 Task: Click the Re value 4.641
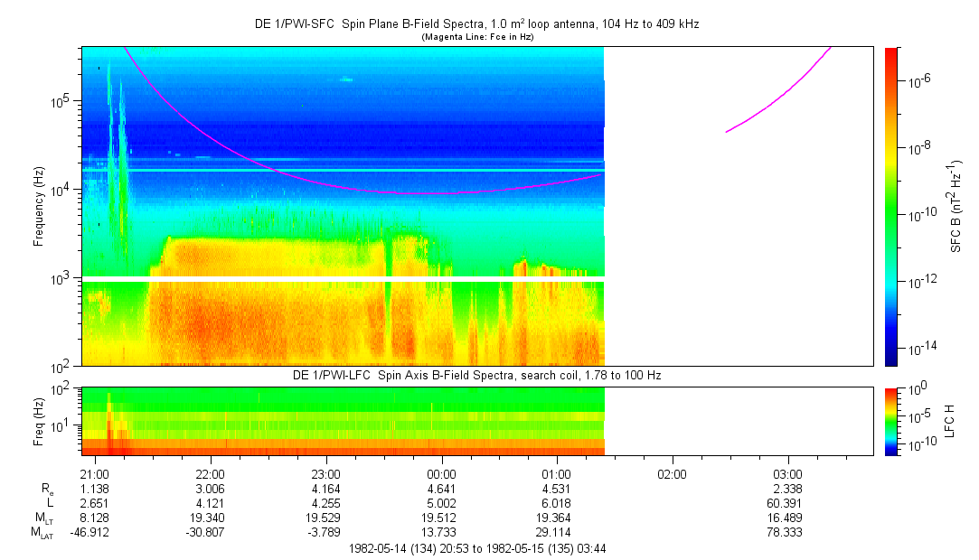pos(440,490)
